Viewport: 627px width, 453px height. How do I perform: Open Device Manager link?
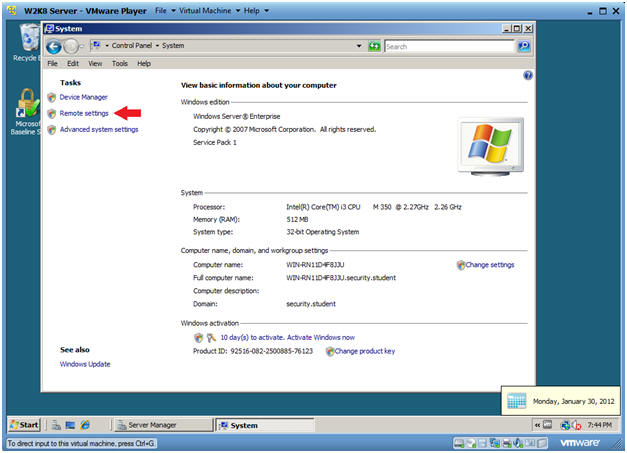click(84, 97)
